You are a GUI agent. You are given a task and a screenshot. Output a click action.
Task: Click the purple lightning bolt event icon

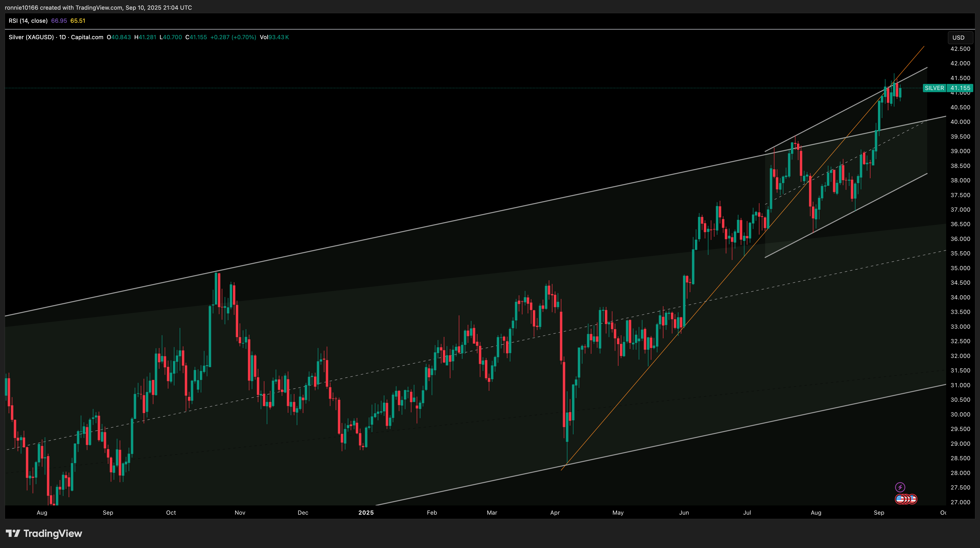(x=900, y=487)
